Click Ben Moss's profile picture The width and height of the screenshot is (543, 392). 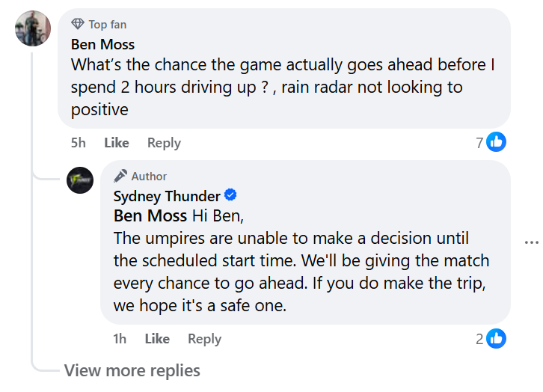click(x=33, y=29)
